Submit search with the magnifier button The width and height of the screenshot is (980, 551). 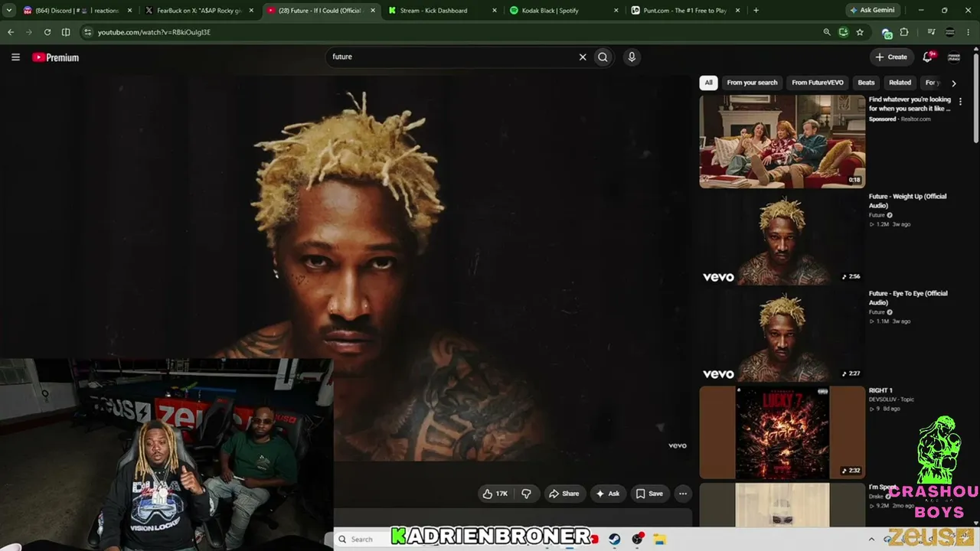[x=603, y=57]
